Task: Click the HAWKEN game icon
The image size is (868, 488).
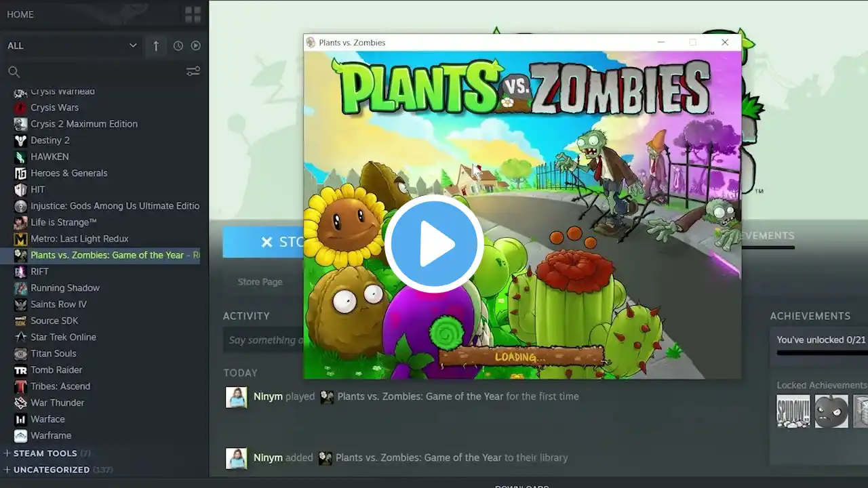Action: (20, 157)
